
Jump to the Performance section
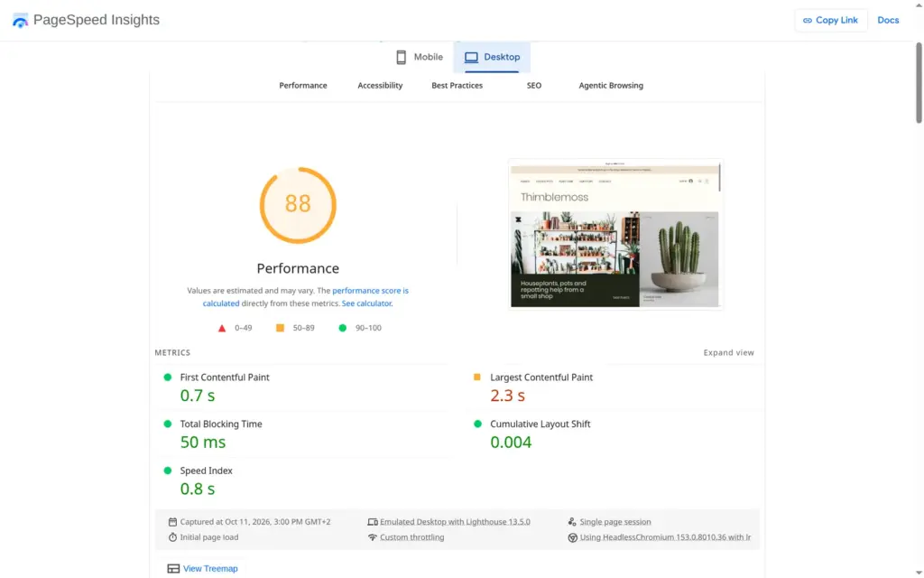[x=303, y=86]
